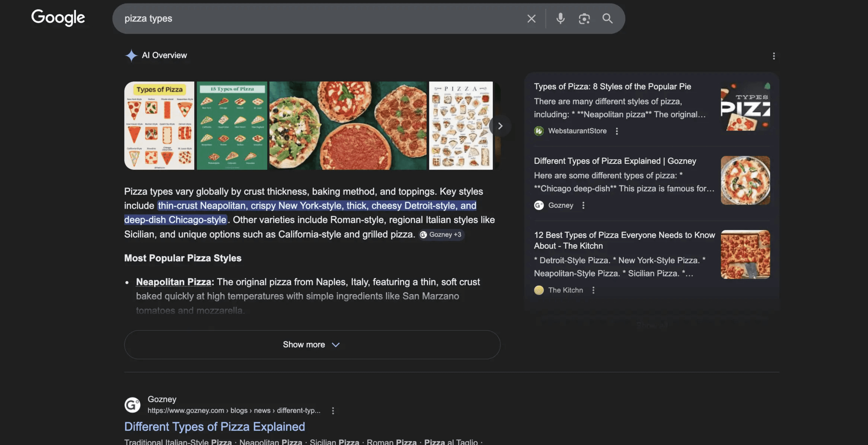Open AI Overview three-dot options menu
The width and height of the screenshot is (868, 445).
pos(774,56)
